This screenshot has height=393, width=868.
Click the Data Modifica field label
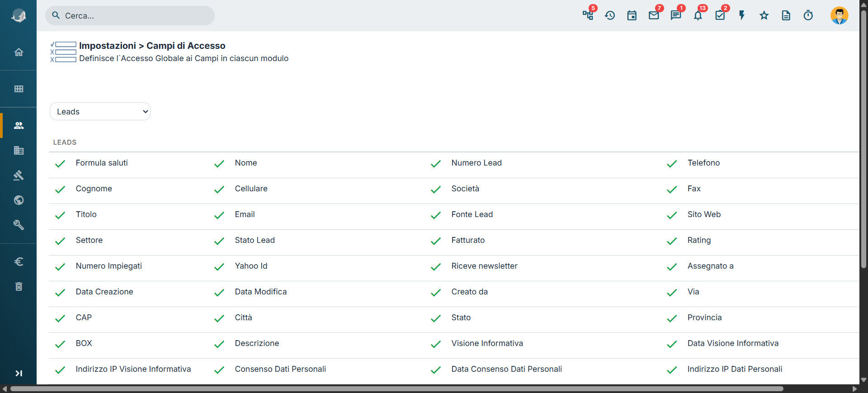coord(260,292)
